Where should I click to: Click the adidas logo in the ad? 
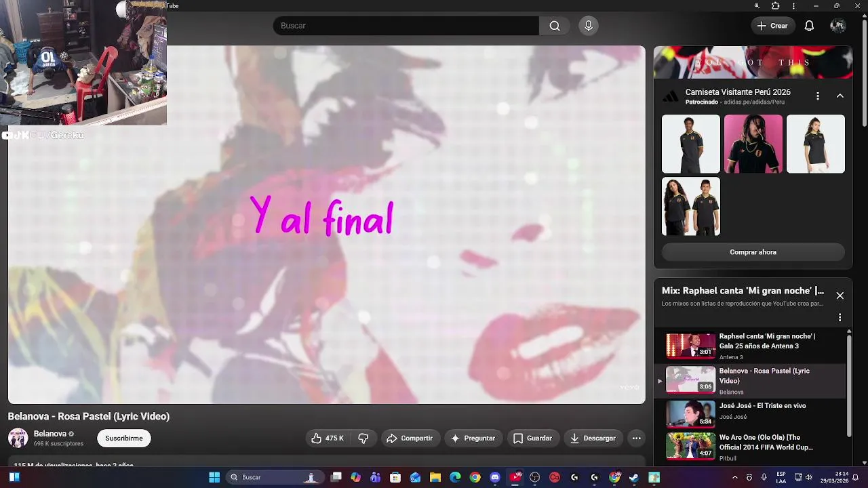(x=671, y=97)
